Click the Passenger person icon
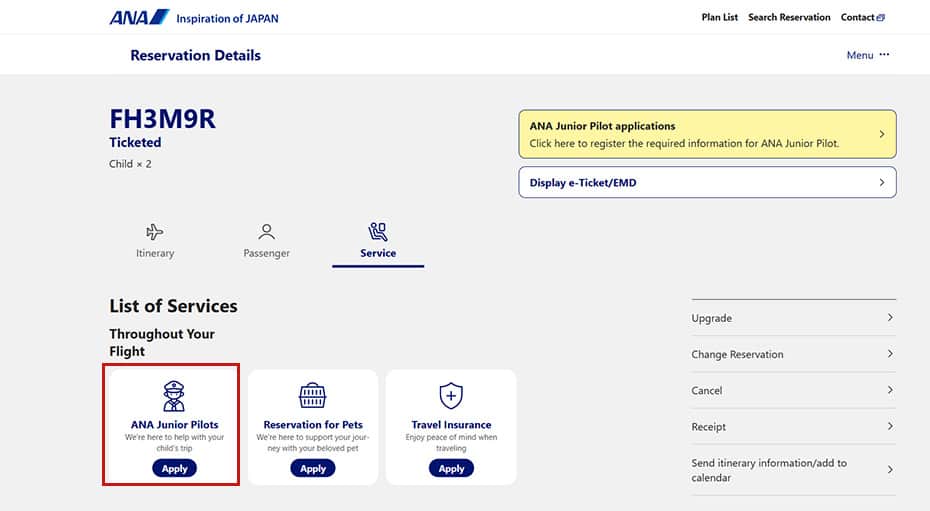This screenshot has height=511, width=930. 266,232
